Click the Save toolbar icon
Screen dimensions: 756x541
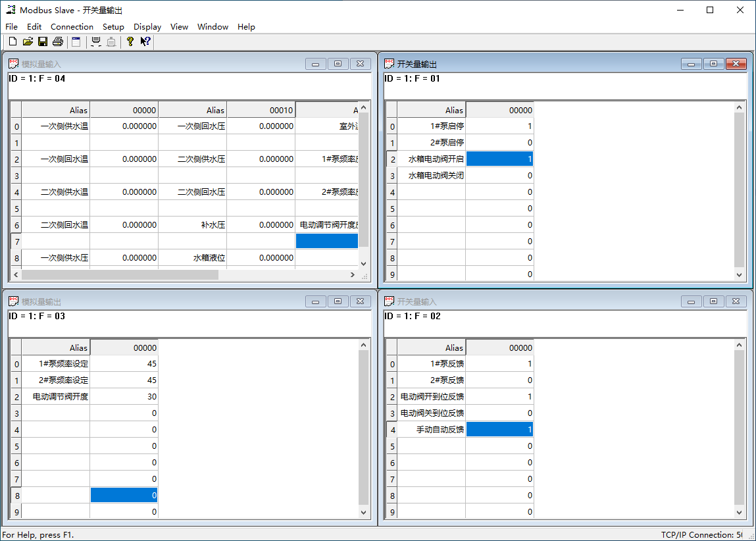coord(43,41)
